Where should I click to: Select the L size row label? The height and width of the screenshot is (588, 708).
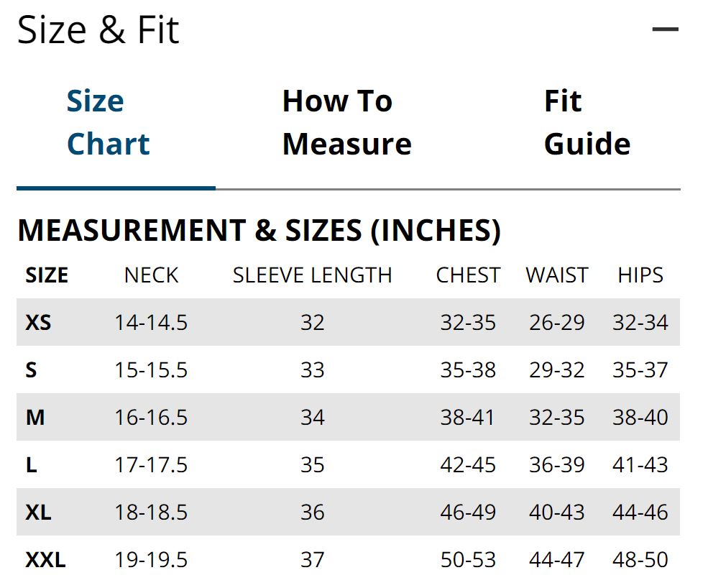(x=31, y=464)
